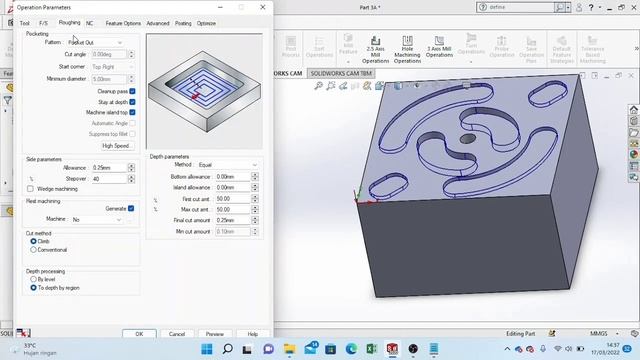Image resolution: width=640 pixels, height=360 pixels.
Task: Open the Home task pane icon
Action: [x=633, y=110]
